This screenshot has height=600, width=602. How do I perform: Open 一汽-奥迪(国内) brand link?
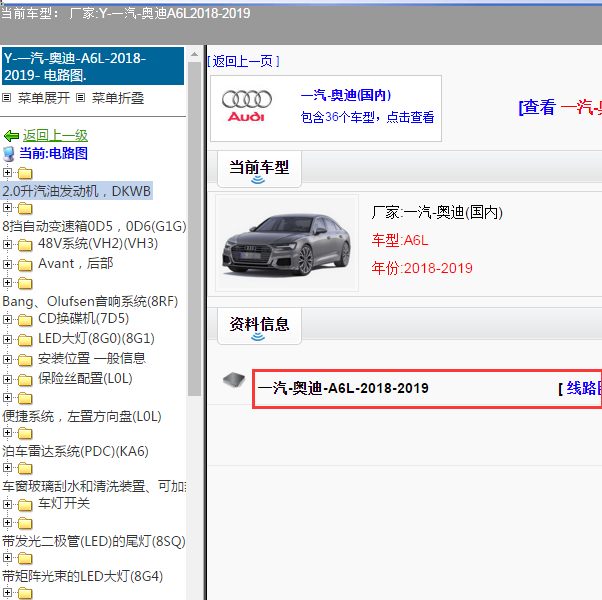tap(346, 95)
